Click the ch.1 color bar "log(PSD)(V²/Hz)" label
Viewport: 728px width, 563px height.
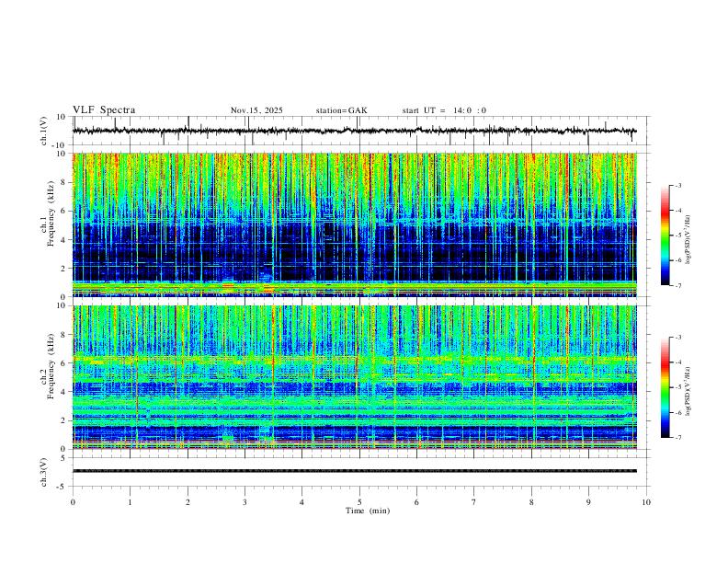(x=688, y=239)
